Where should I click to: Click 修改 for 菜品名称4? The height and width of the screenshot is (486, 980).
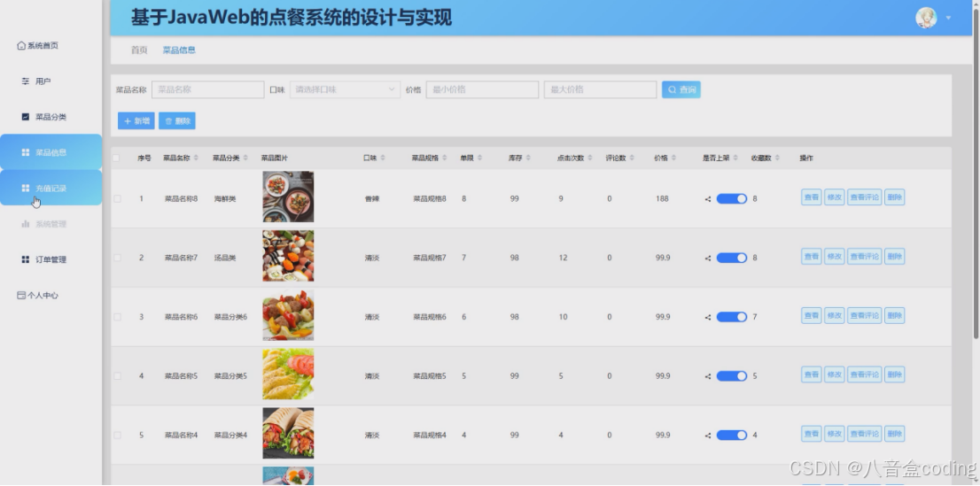[835, 434]
